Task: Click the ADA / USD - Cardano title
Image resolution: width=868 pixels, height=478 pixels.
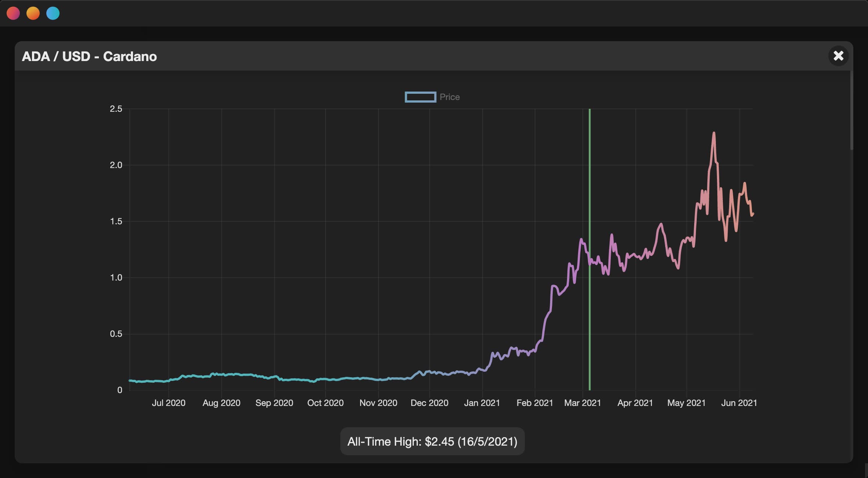Action: pyautogui.click(x=89, y=56)
